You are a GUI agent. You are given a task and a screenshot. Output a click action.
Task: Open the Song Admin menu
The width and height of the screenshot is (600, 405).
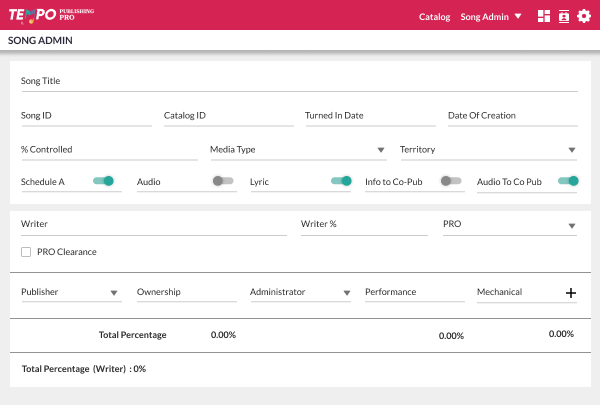[x=490, y=16]
